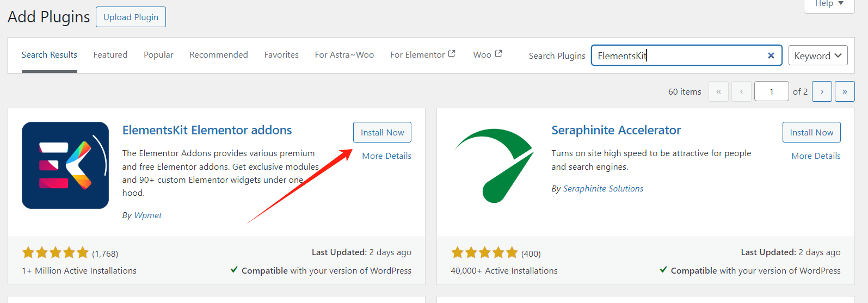Expand the Keyword search type dropdown

click(817, 55)
